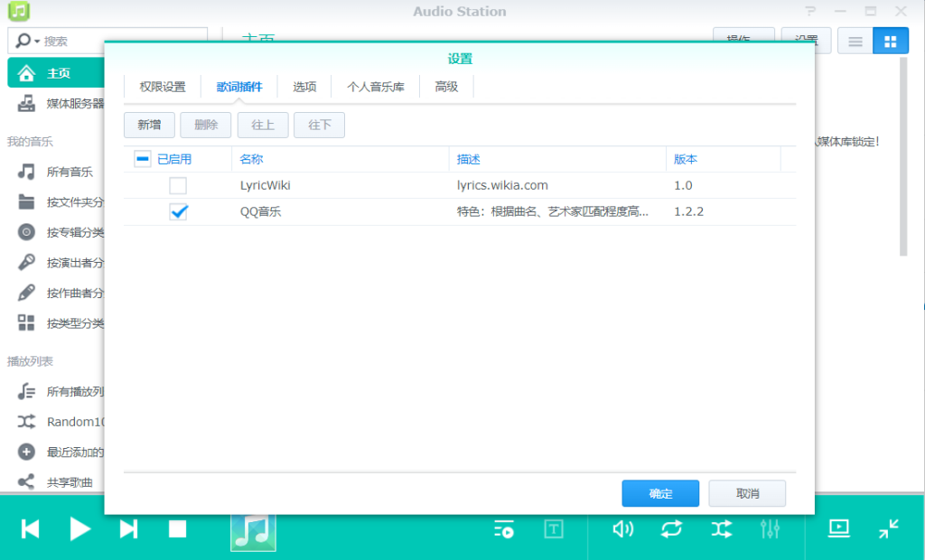Click the 新增 button to add plugin
Image resolution: width=925 pixels, height=560 pixels.
(149, 125)
